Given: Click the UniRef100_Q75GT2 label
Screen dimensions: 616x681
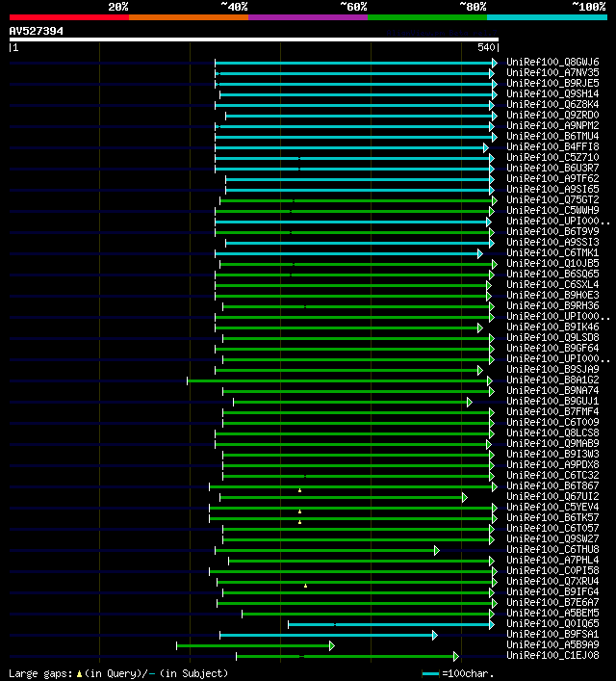Looking at the screenshot, I should tap(552, 199).
